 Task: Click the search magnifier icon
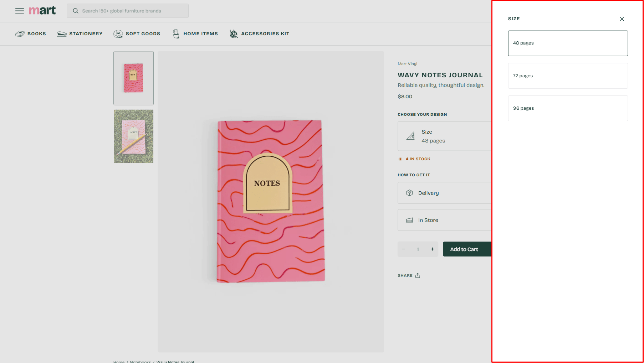point(76,11)
